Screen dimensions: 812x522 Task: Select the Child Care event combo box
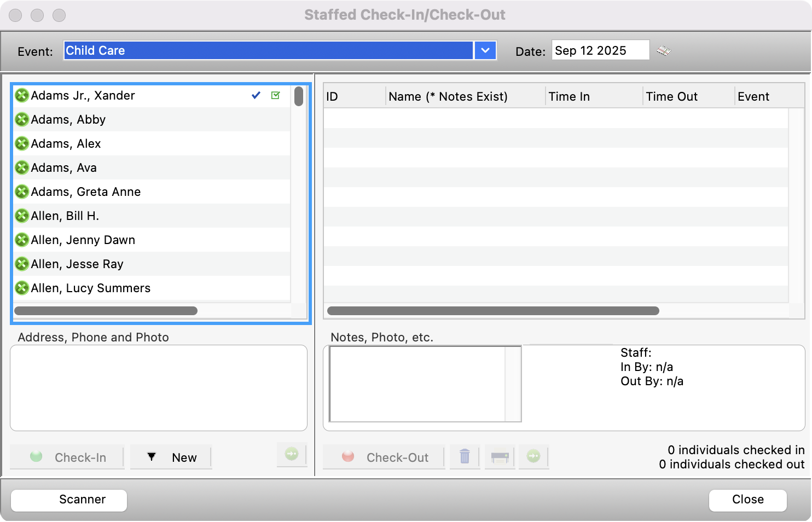click(x=268, y=50)
